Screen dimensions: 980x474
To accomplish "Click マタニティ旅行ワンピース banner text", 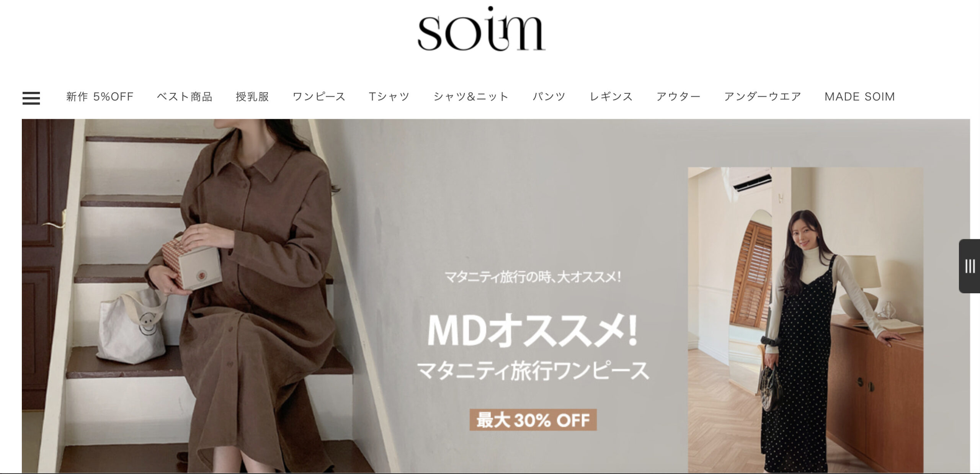I will pyautogui.click(x=532, y=371).
